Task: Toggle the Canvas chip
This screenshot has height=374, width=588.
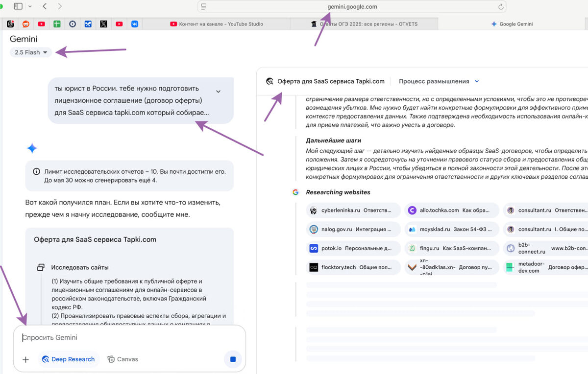Action: (x=123, y=359)
